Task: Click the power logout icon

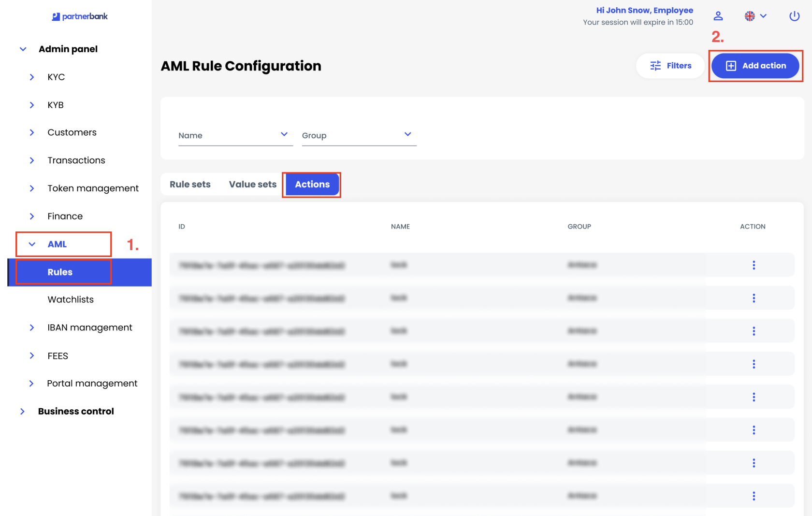Action: coord(794,16)
